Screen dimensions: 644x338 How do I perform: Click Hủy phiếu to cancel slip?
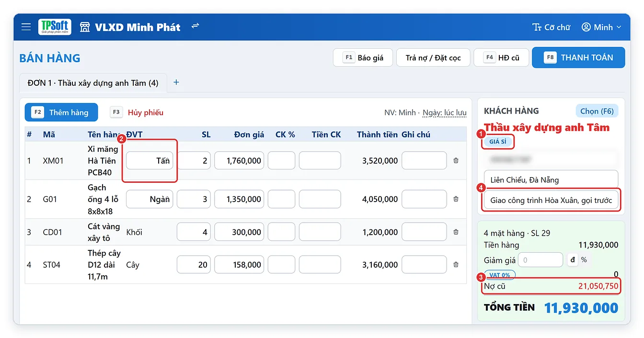137,113
